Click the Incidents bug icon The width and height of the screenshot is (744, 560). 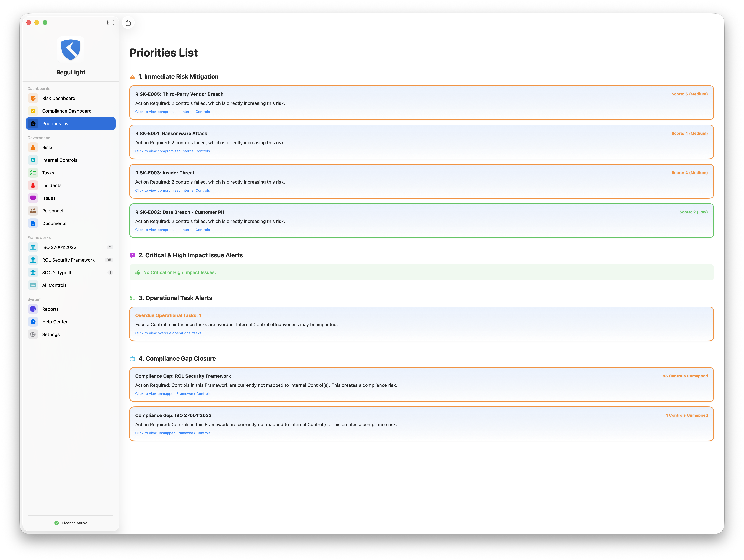click(33, 185)
